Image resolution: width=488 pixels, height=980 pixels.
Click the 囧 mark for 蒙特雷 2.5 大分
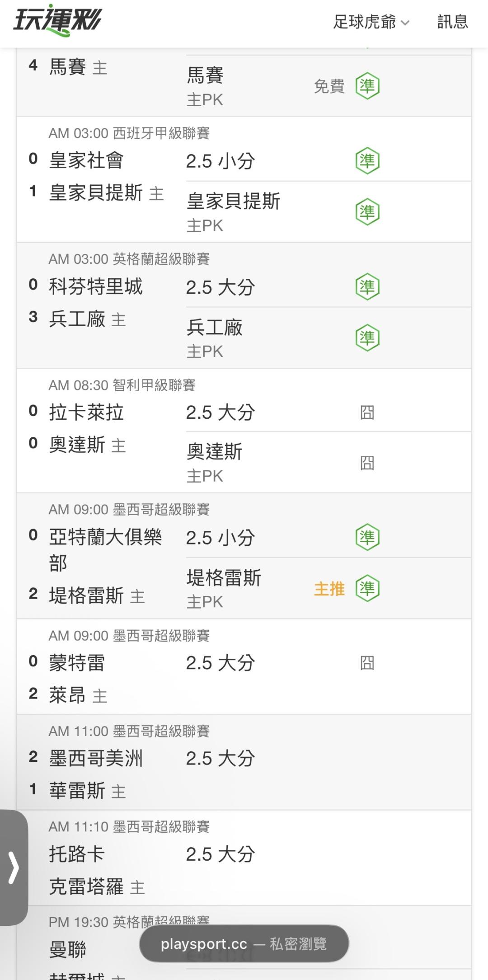coord(367,663)
